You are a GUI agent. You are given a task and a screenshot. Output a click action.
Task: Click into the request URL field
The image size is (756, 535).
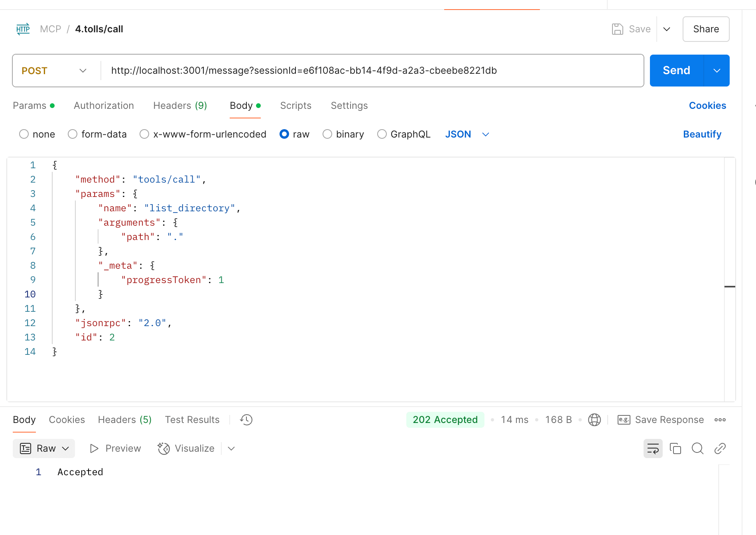pos(372,71)
